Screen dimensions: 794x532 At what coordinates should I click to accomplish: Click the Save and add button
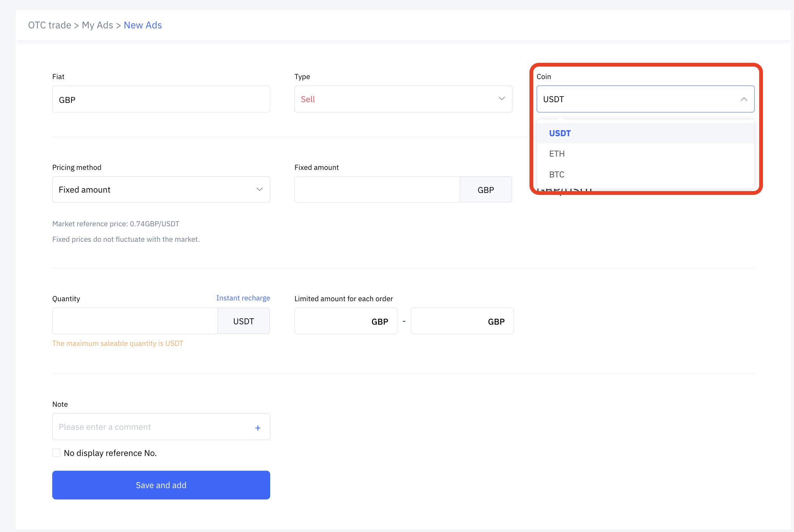point(161,485)
